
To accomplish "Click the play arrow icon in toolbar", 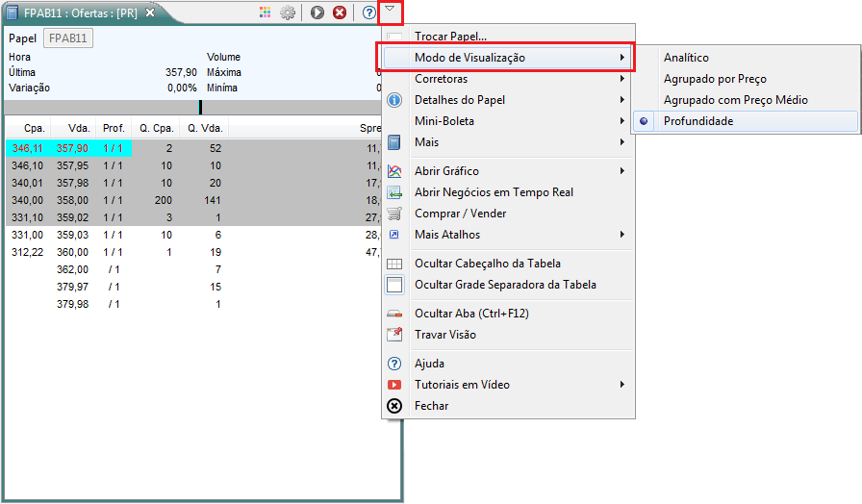I will pyautogui.click(x=317, y=13).
